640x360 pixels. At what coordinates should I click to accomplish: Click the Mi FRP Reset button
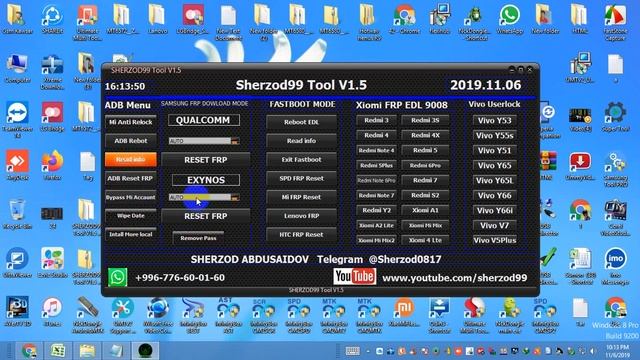pyautogui.click(x=301, y=197)
